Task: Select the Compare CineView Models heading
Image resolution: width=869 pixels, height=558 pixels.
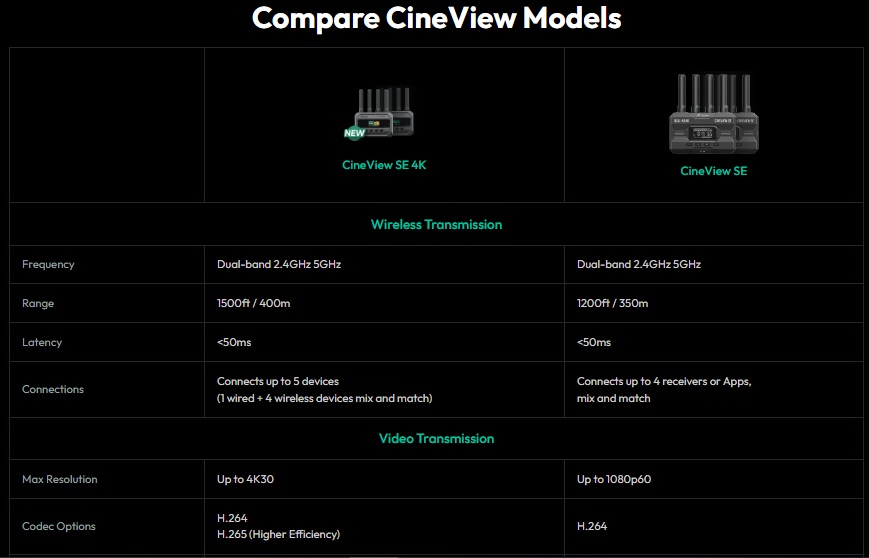Action: (x=436, y=18)
